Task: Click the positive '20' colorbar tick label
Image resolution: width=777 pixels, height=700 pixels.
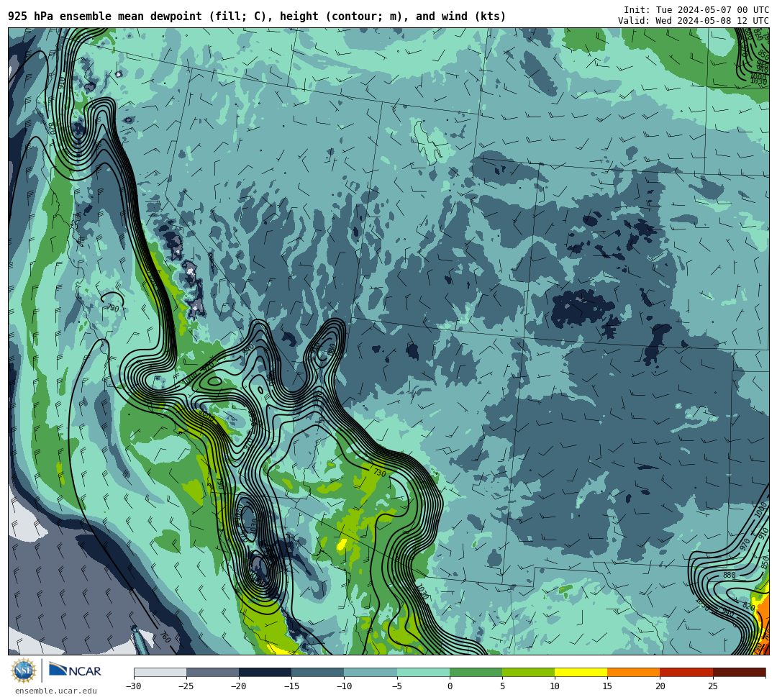Action: pyautogui.click(x=660, y=686)
